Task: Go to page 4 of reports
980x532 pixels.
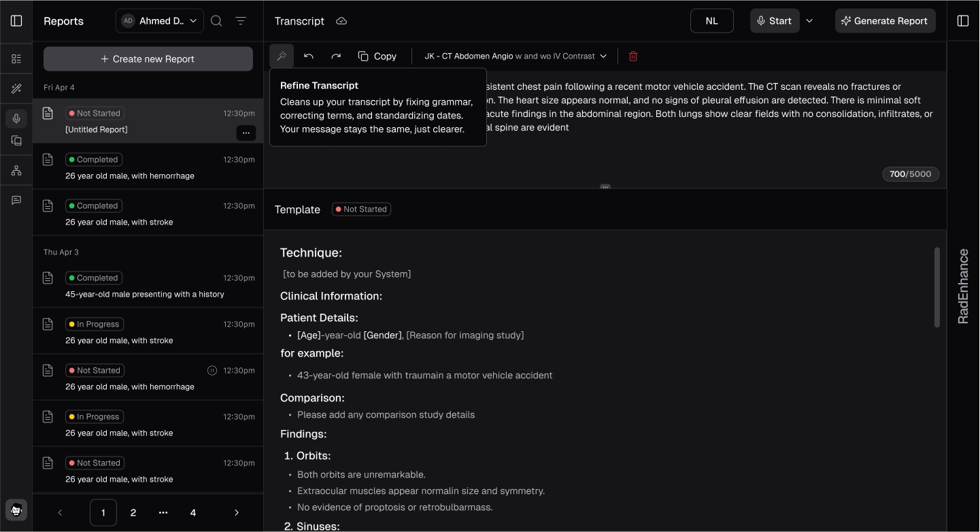Action: pos(193,513)
